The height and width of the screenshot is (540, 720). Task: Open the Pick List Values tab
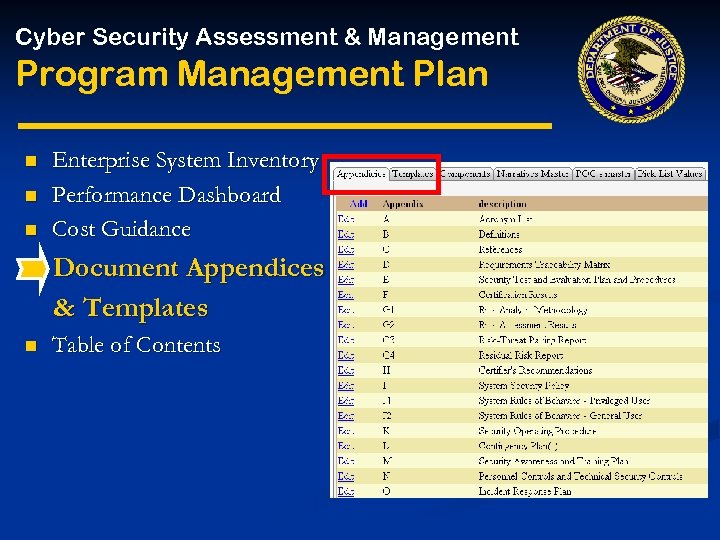[669, 174]
